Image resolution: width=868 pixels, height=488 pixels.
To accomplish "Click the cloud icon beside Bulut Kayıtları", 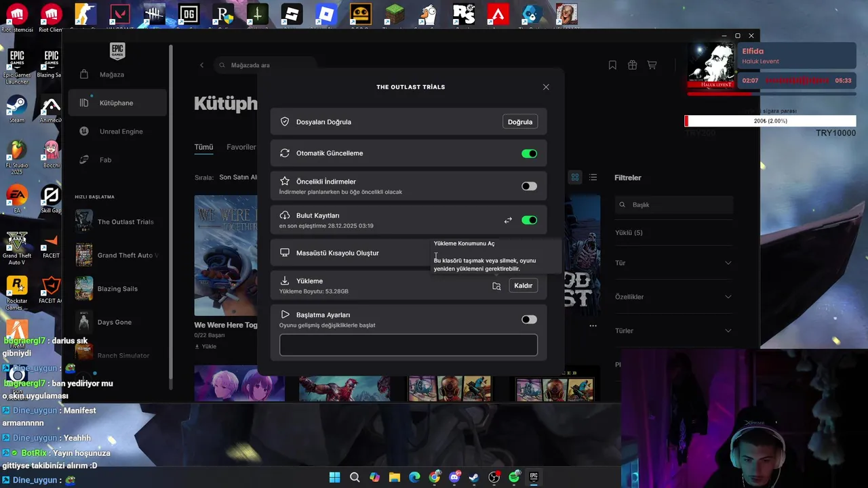I will coord(285,215).
